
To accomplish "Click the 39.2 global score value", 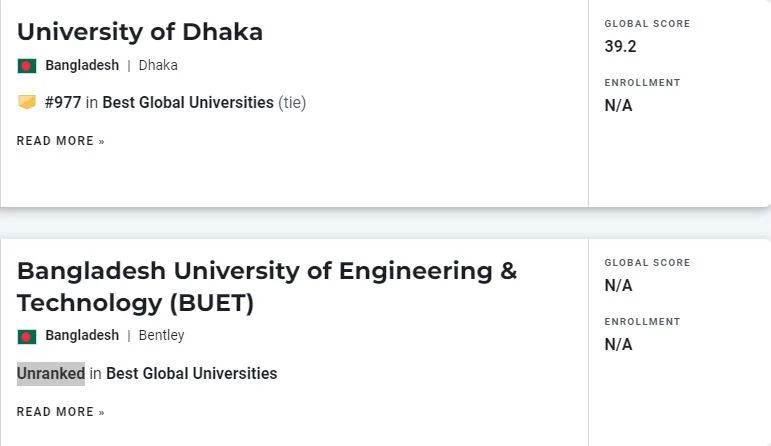I will pyautogui.click(x=621, y=47).
